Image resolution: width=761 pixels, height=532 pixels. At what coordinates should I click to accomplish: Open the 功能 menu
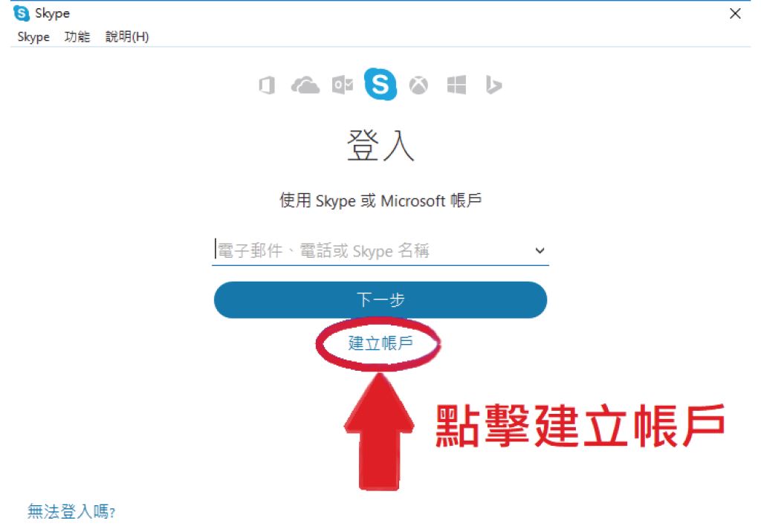click(77, 36)
